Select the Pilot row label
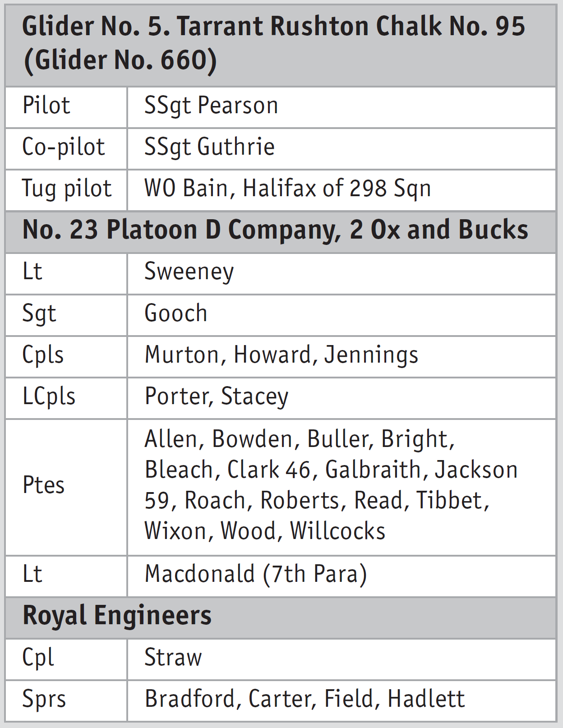The height and width of the screenshot is (728, 563). 46,106
